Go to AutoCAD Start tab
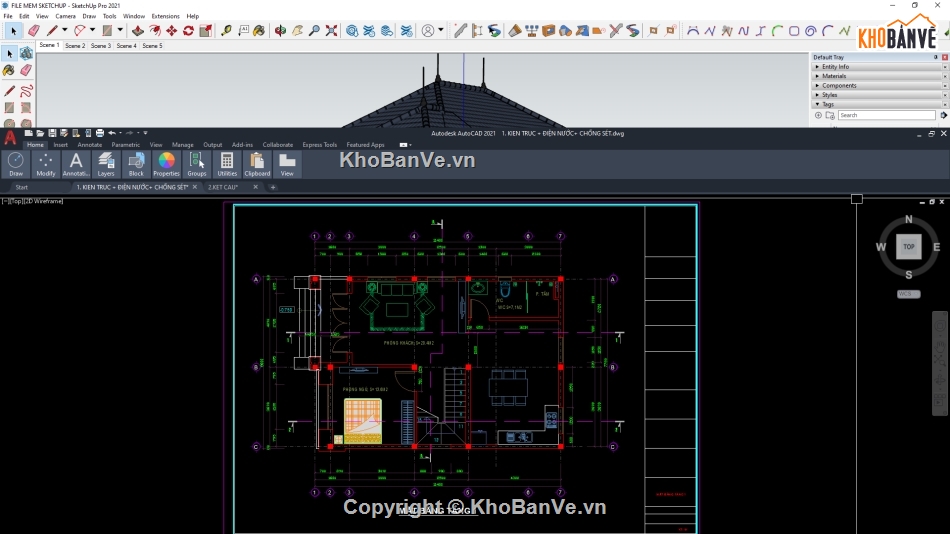 pyautogui.click(x=22, y=187)
